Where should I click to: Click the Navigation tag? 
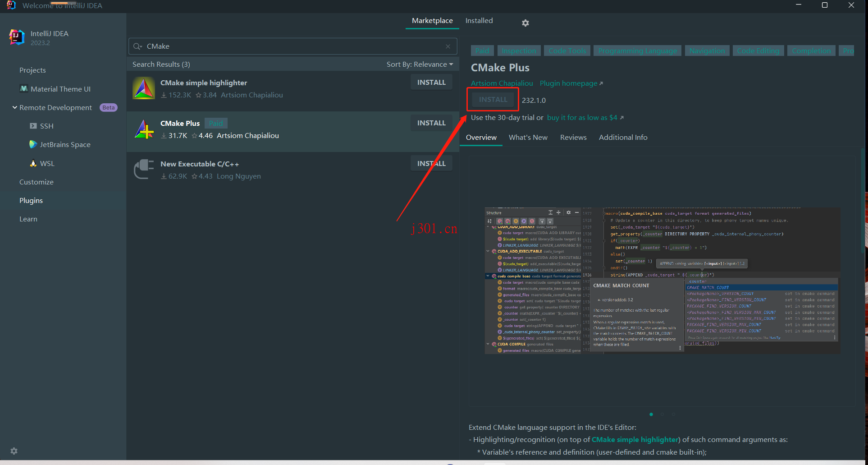(x=707, y=51)
